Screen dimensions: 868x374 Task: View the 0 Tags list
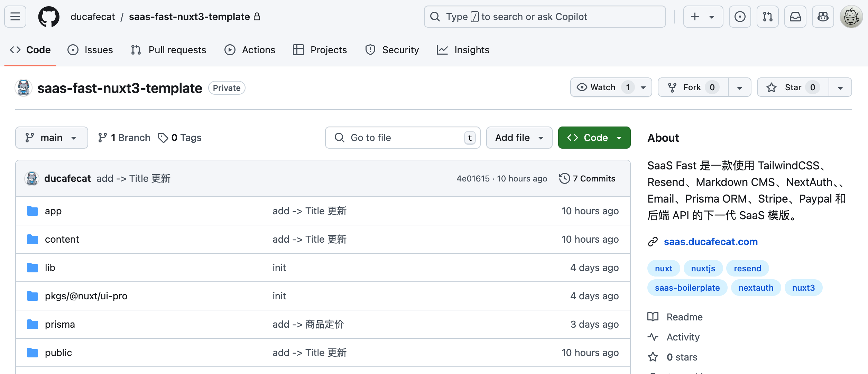click(180, 138)
